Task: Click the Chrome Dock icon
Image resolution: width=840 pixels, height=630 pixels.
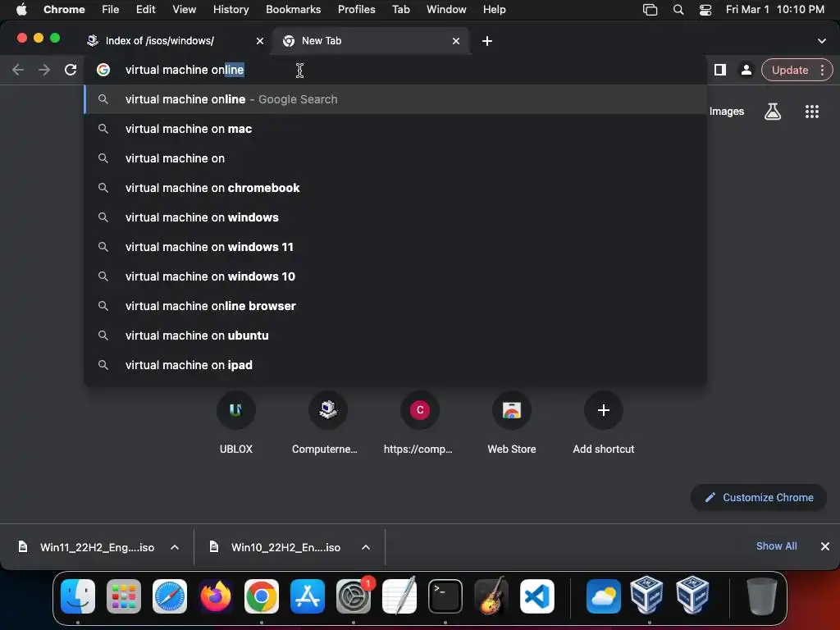Action: click(262, 596)
